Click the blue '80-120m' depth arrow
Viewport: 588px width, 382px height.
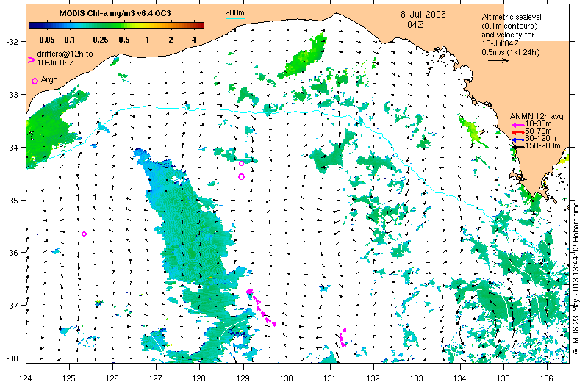[518, 140]
